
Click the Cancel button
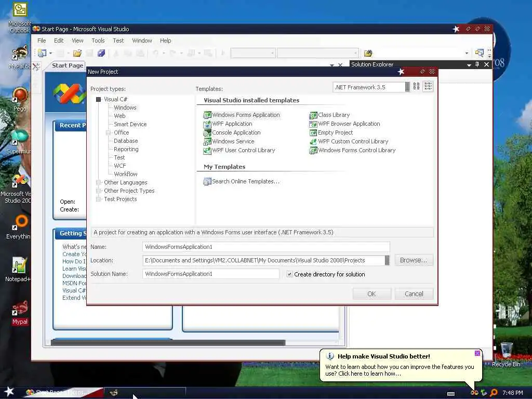pyautogui.click(x=414, y=294)
